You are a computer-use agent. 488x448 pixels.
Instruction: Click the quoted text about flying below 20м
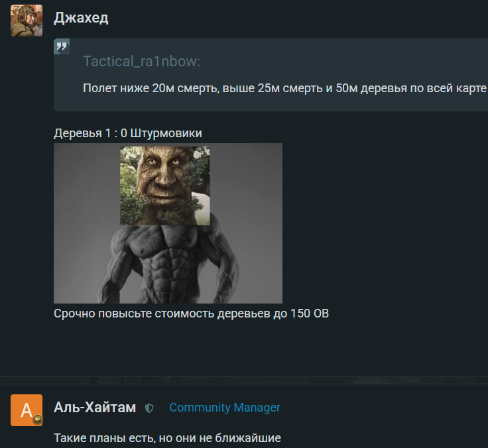click(284, 88)
